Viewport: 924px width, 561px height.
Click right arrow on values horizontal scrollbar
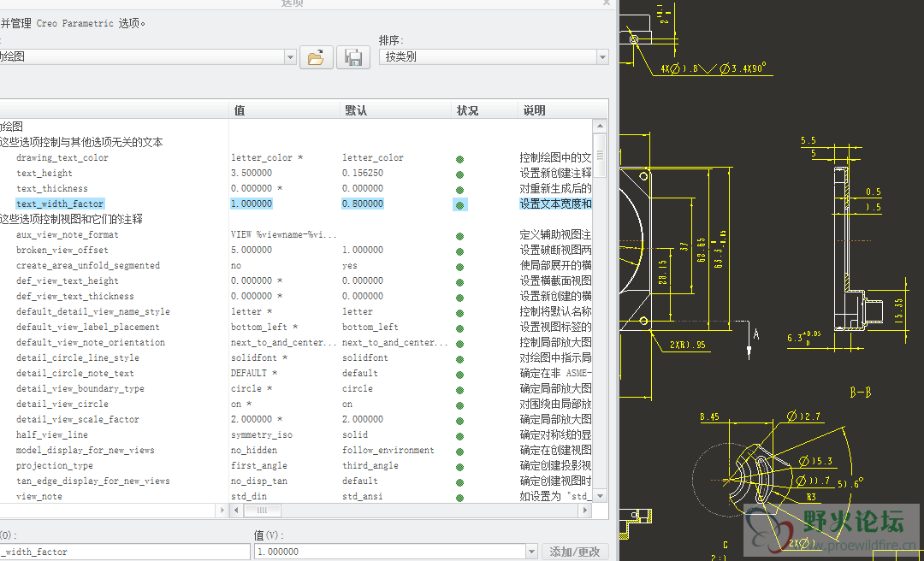(585, 511)
